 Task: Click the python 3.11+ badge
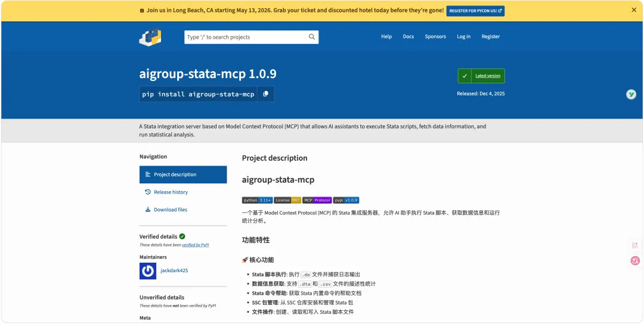257,200
